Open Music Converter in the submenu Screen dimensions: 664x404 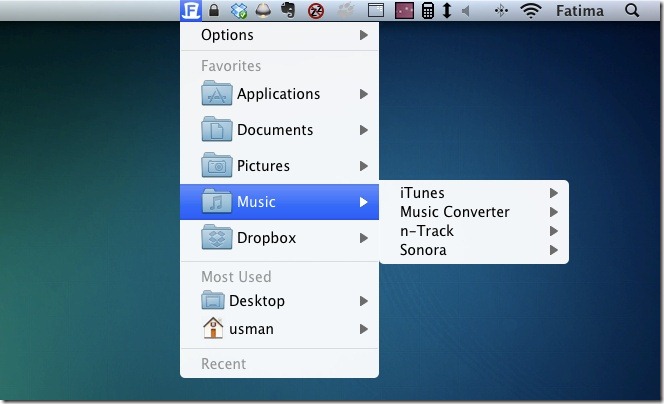coord(474,212)
